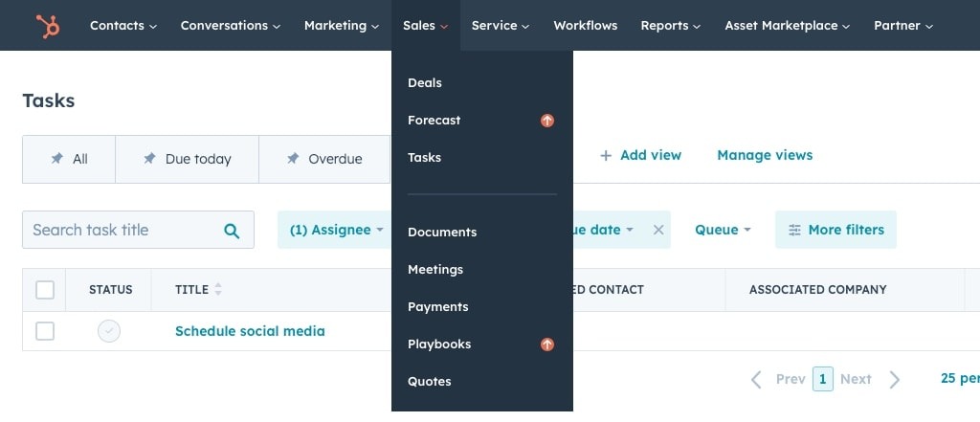Expand the Marketing menu
The image size is (980, 422).
point(342,26)
